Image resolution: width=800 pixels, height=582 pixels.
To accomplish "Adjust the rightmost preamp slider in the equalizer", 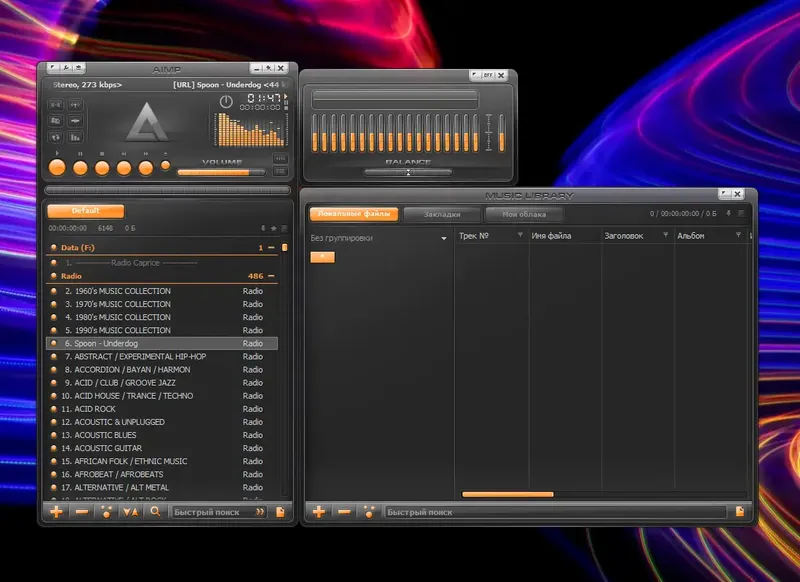I will coord(502,133).
